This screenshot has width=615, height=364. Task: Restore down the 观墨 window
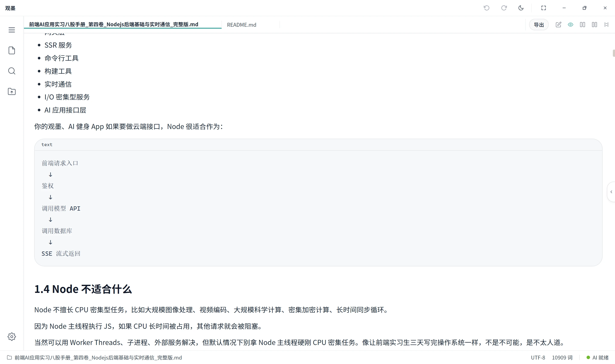585,8
